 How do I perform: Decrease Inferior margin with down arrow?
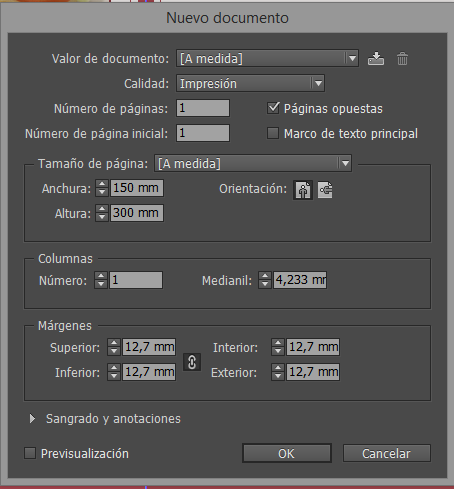(x=114, y=376)
